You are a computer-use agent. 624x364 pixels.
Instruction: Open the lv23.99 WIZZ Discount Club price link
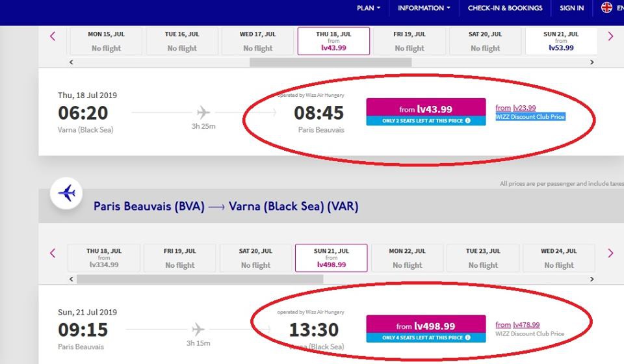515,108
